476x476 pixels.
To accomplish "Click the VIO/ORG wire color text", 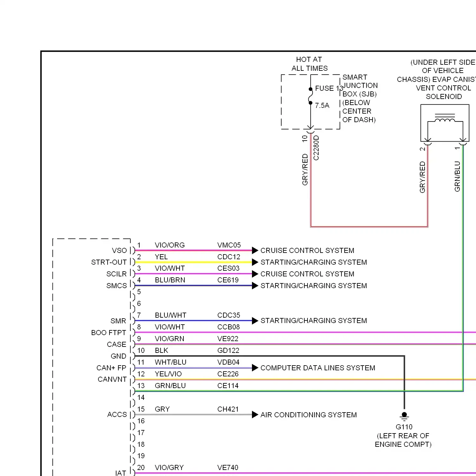I will (x=170, y=245).
